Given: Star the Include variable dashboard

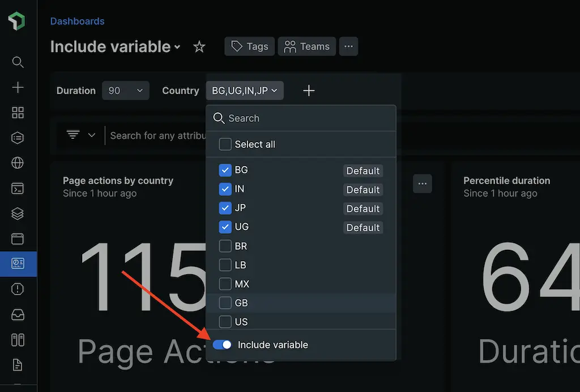Looking at the screenshot, I should coord(199,47).
